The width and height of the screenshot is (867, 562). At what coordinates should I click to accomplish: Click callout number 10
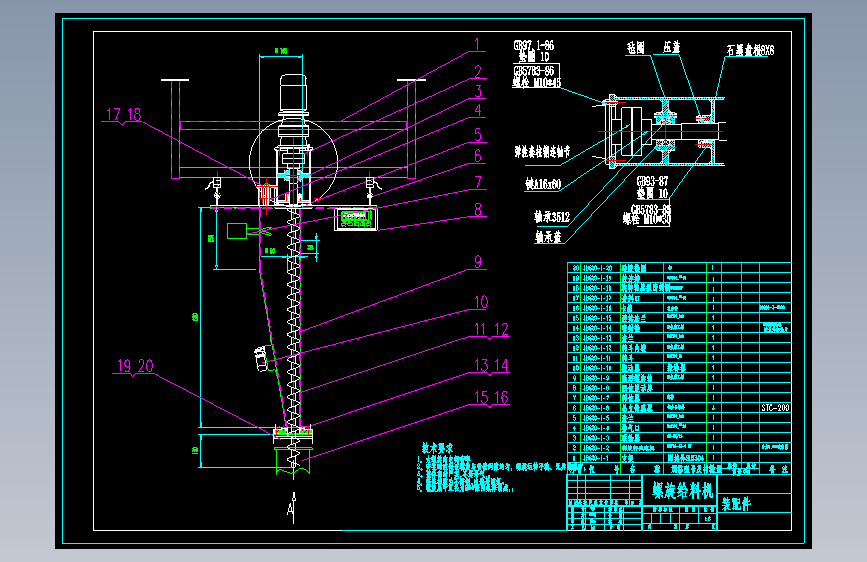[481, 302]
